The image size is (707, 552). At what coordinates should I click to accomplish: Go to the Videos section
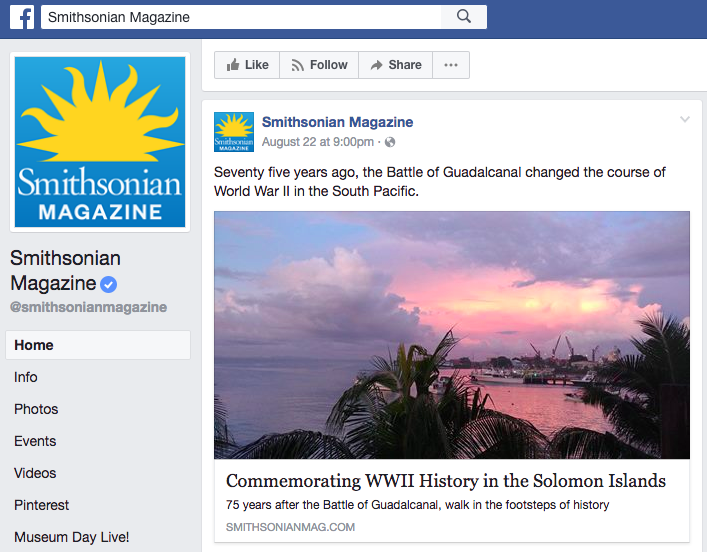pyautogui.click(x=35, y=473)
